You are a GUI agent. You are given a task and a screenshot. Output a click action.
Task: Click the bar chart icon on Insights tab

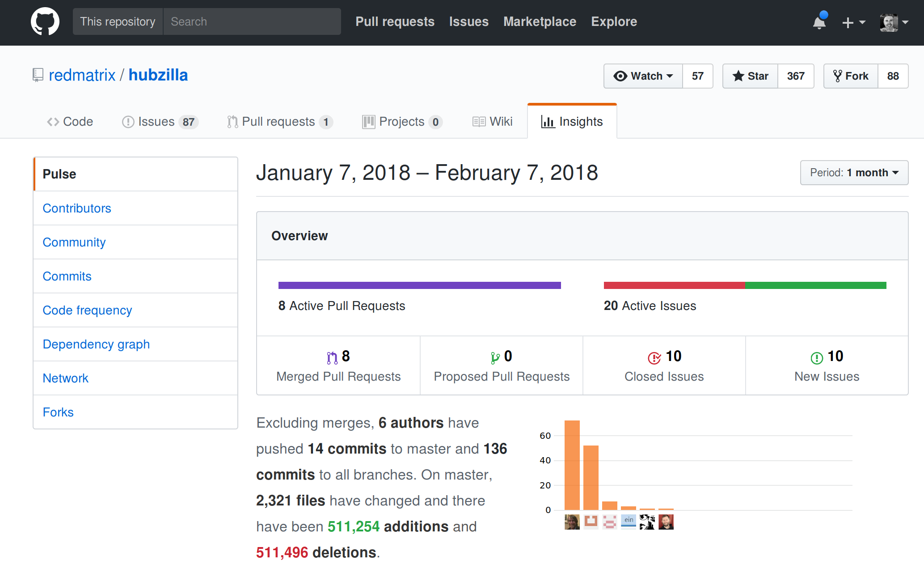548,121
